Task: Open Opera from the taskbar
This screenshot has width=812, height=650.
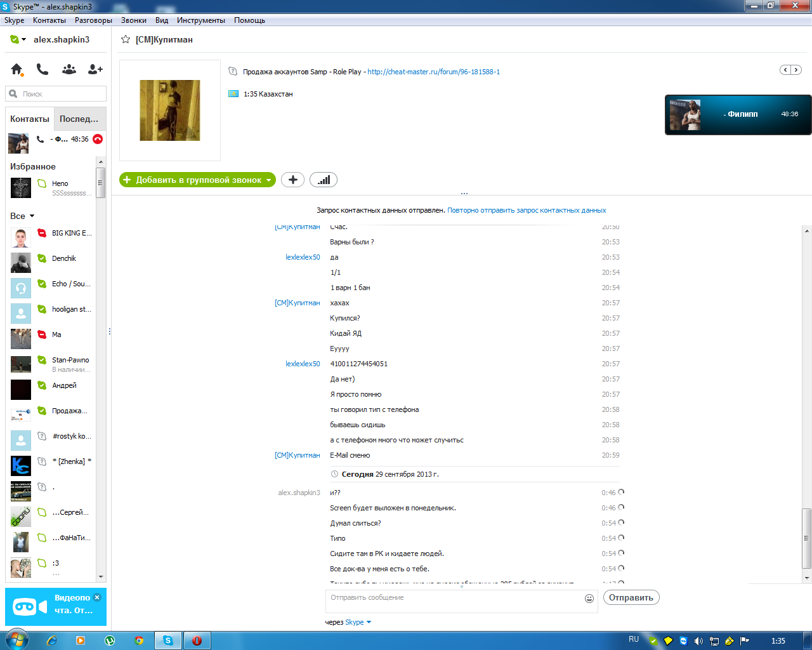Action: 197,640
